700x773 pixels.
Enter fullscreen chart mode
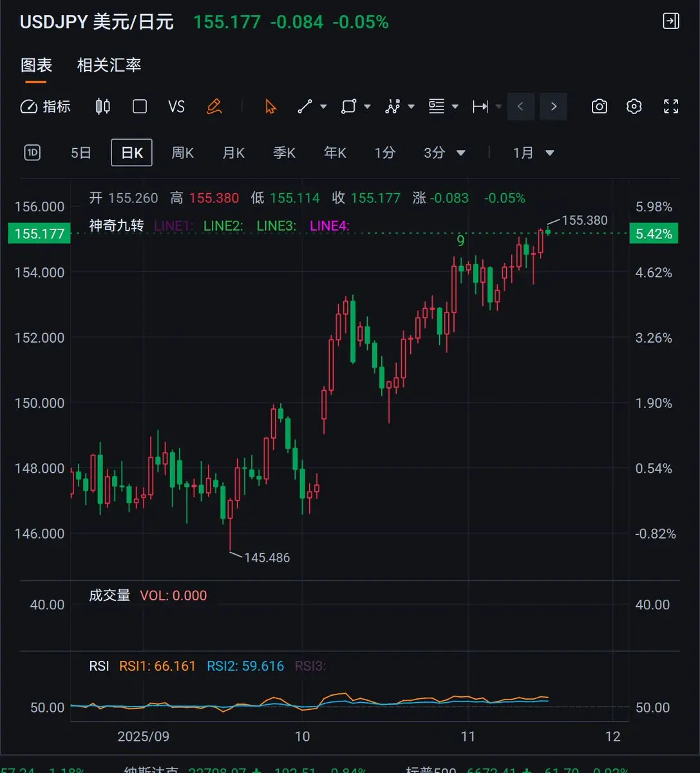point(671,106)
